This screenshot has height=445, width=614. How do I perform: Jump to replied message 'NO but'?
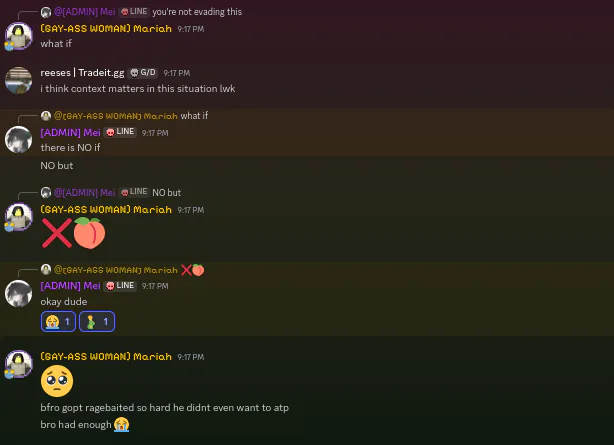tap(166, 192)
